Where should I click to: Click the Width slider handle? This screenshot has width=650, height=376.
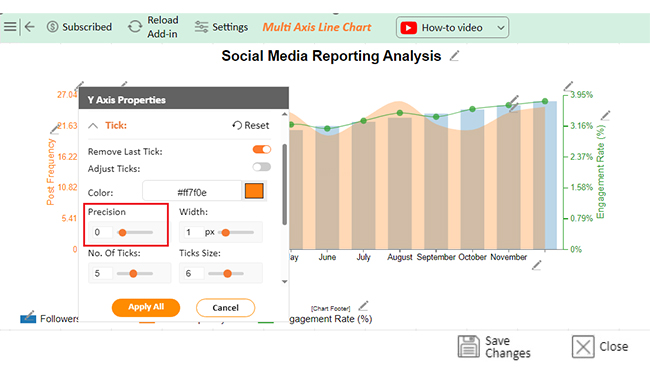(226, 233)
